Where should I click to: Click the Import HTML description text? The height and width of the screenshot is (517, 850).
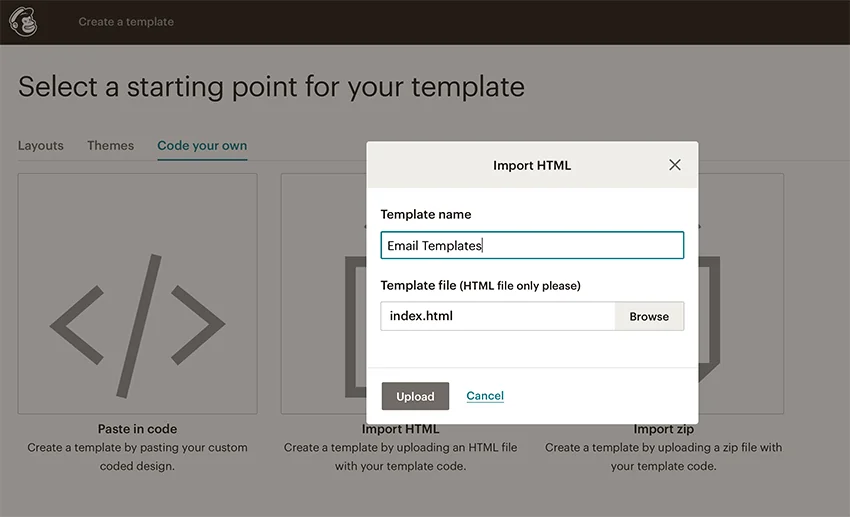pyautogui.click(x=401, y=456)
